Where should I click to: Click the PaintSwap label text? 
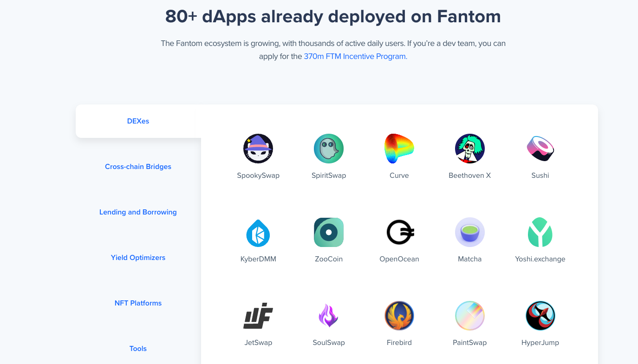[x=470, y=343]
